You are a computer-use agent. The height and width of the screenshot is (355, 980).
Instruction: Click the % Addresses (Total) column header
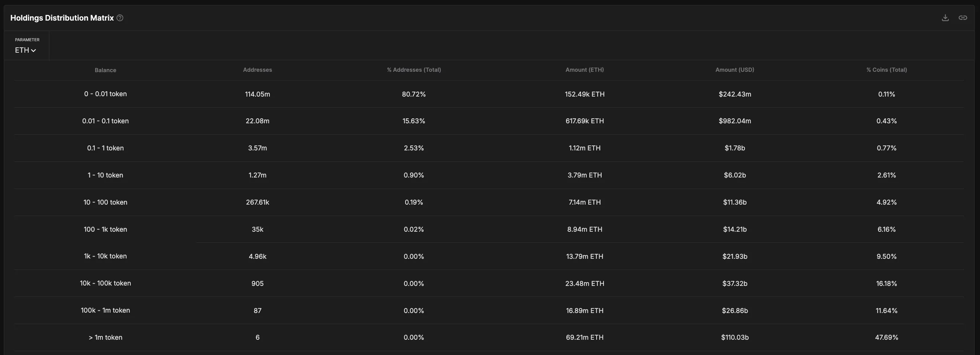(x=414, y=70)
